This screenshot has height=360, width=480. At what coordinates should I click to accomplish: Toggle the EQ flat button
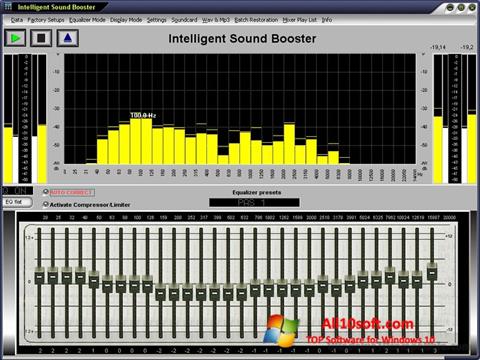tap(17, 202)
